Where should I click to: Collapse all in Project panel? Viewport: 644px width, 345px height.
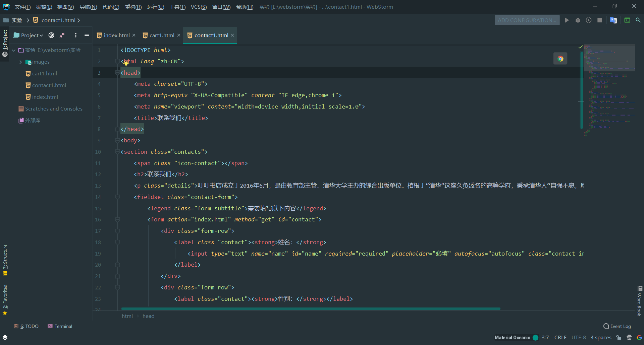(62, 35)
